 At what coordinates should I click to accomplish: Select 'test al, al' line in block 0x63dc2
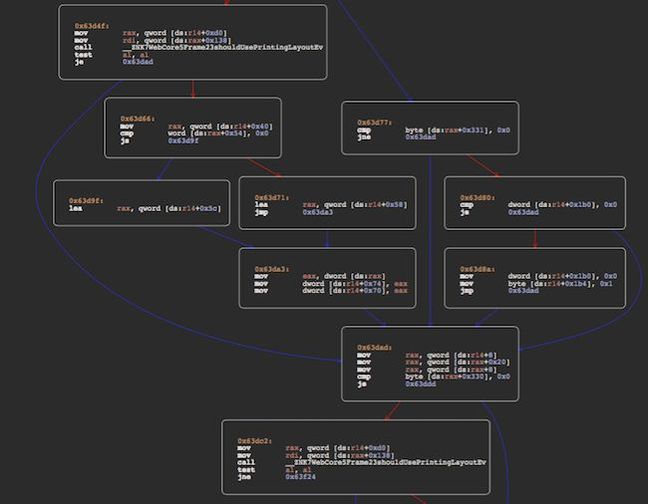point(274,470)
